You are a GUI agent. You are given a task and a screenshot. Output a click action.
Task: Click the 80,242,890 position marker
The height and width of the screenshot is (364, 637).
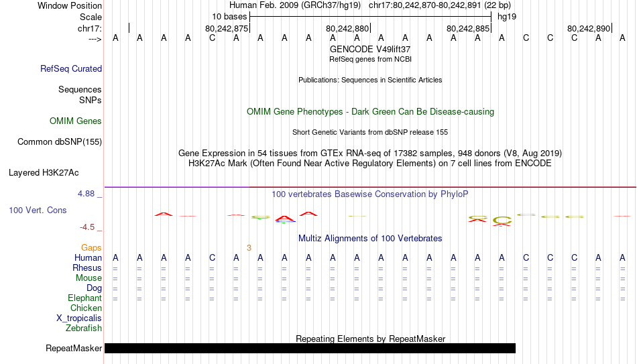pyautogui.click(x=589, y=28)
